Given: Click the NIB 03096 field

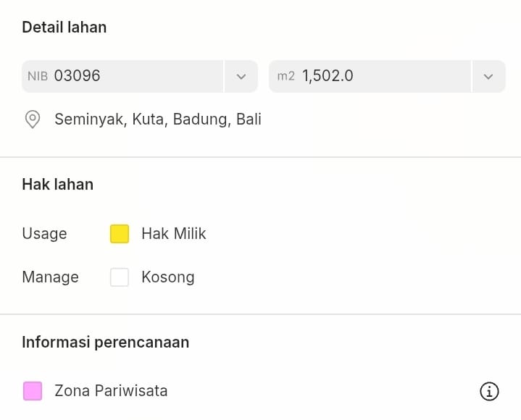Looking at the screenshot, I should [123, 76].
